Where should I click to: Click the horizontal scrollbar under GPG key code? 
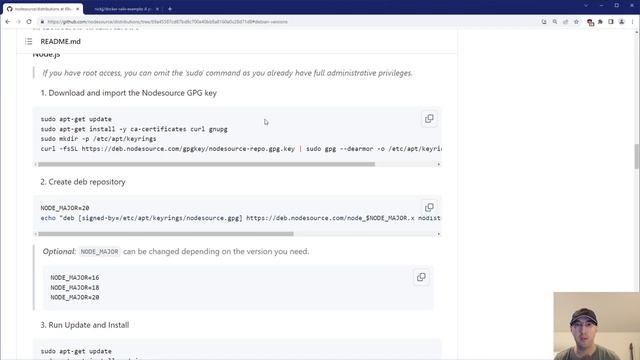pos(206,164)
